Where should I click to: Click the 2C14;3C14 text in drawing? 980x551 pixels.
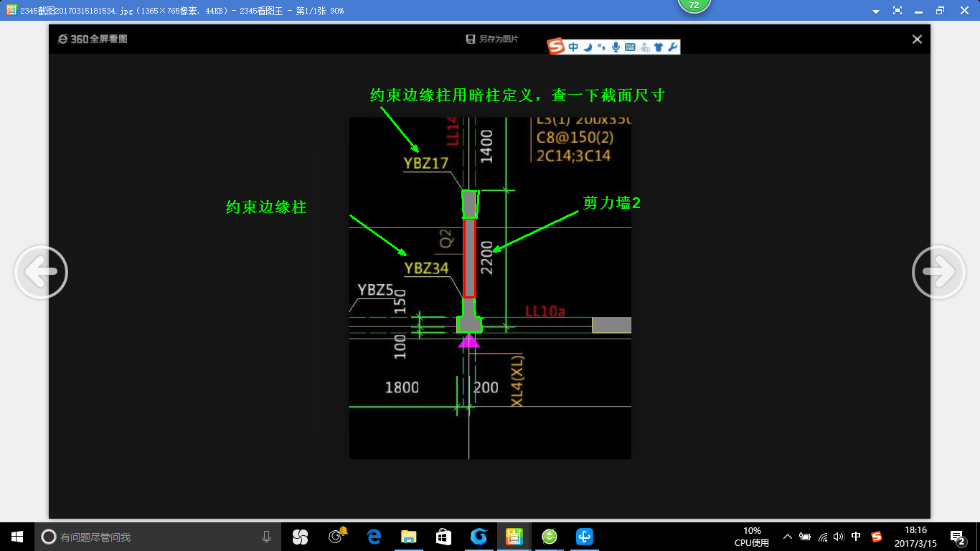(573, 155)
